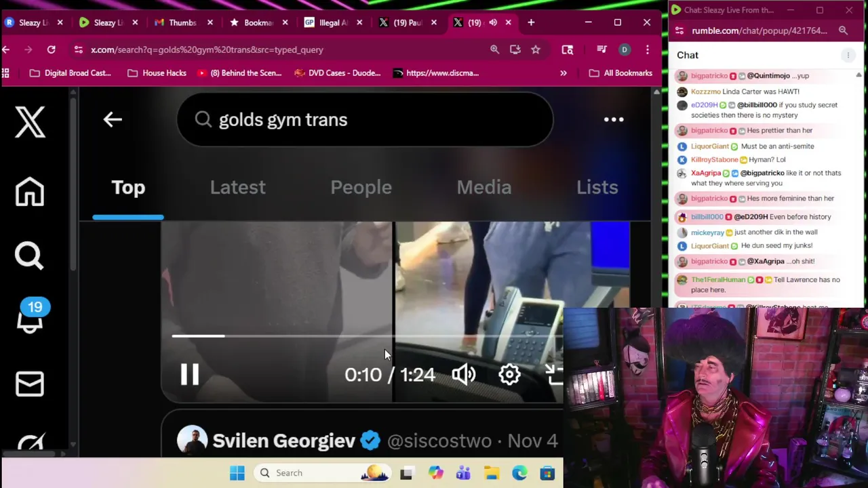
Task: Switch to the People tab
Action: click(x=361, y=187)
